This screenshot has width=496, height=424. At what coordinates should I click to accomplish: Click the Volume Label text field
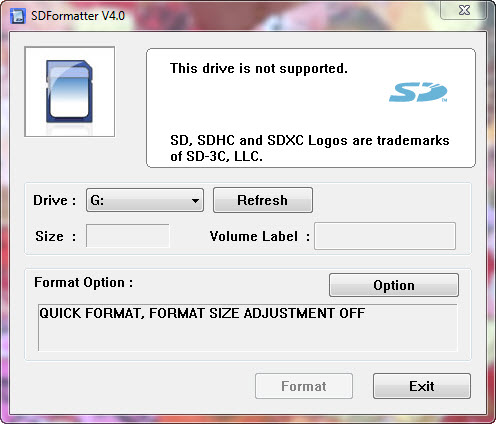coord(385,236)
